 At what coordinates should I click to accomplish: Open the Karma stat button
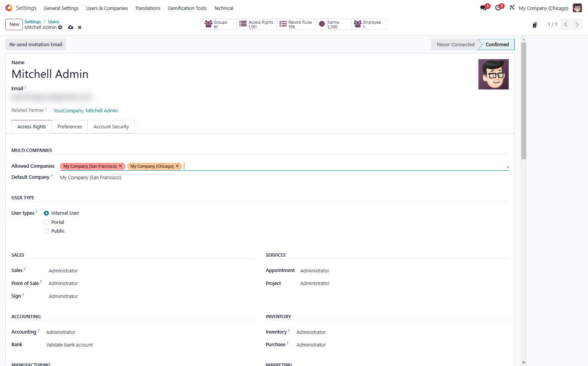(333, 24)
